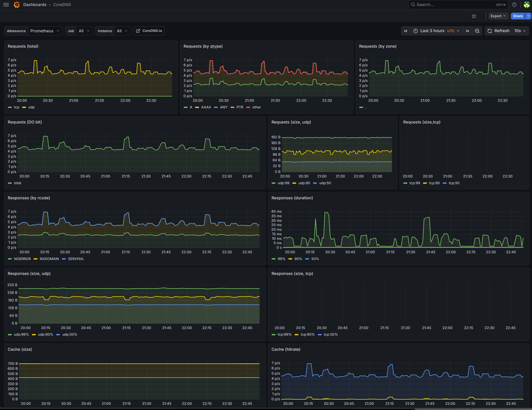
Task: Open the Instance variable dropdown
Action: 122,31
